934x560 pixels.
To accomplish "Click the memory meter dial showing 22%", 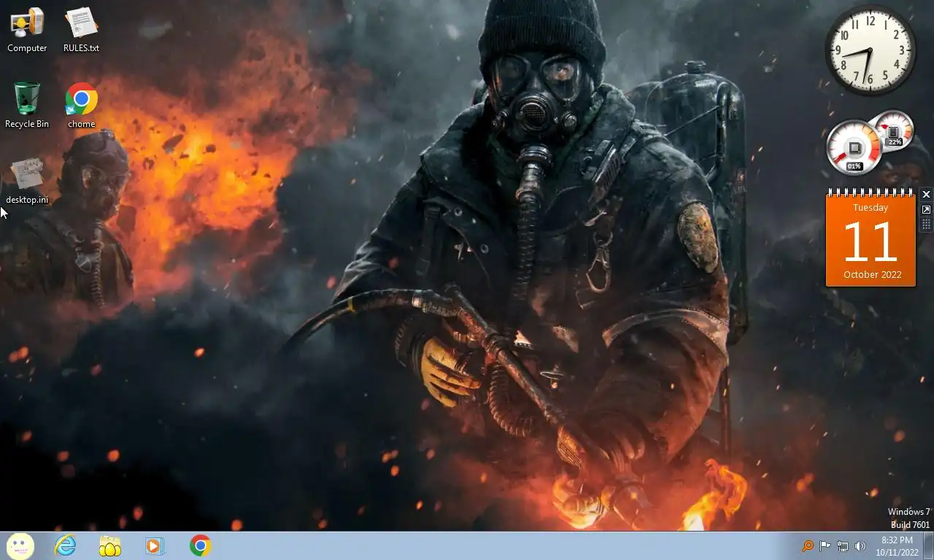I will pyautogui.click(x=894, y=130).
